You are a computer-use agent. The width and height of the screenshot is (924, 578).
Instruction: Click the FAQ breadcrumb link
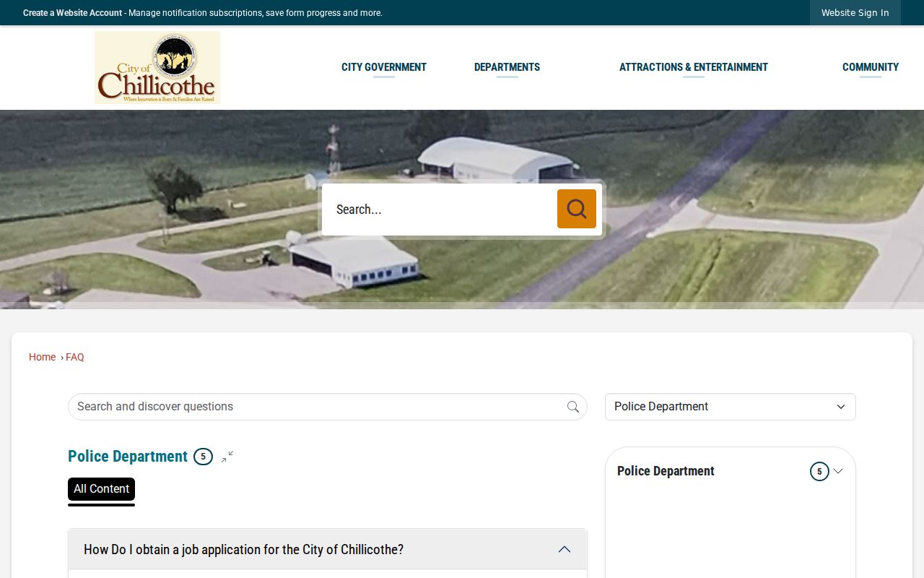(x=75, y=357)
